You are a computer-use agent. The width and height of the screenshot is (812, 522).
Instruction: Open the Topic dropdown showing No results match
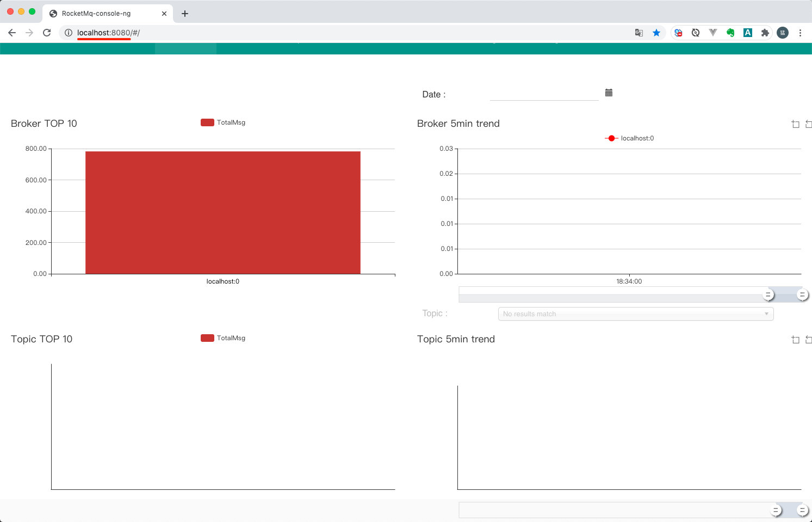click(636, 314)
